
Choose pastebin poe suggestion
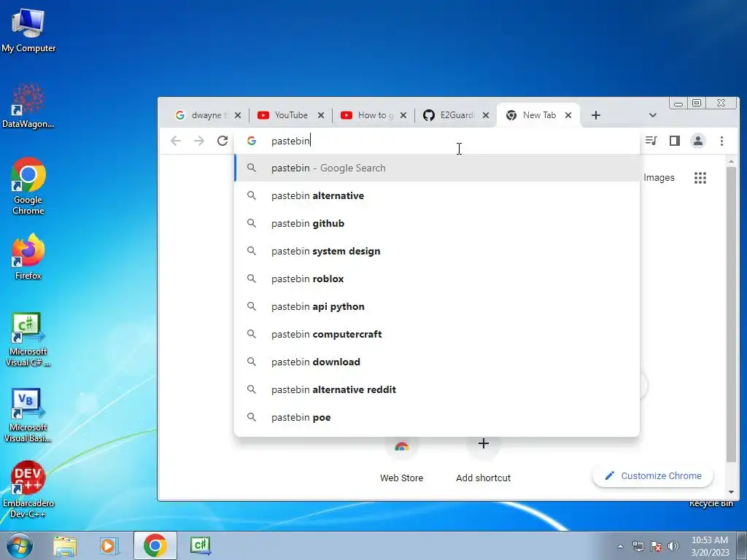coord(436,417)
